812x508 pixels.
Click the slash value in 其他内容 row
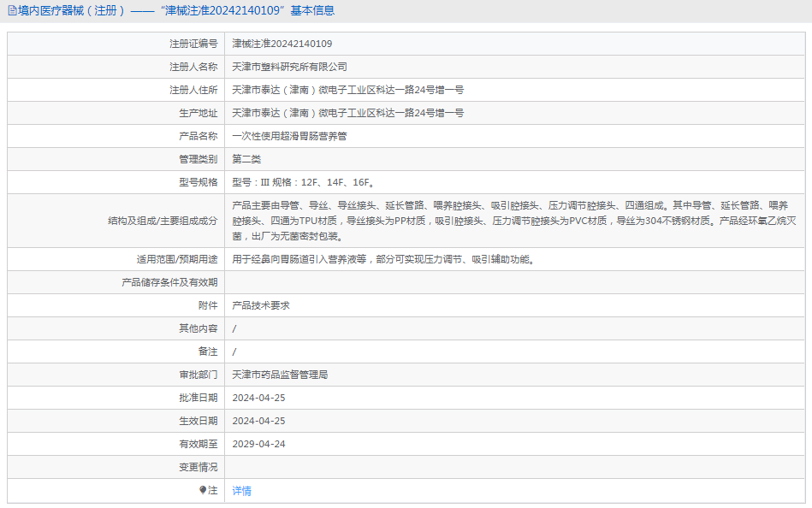(234, 328)
